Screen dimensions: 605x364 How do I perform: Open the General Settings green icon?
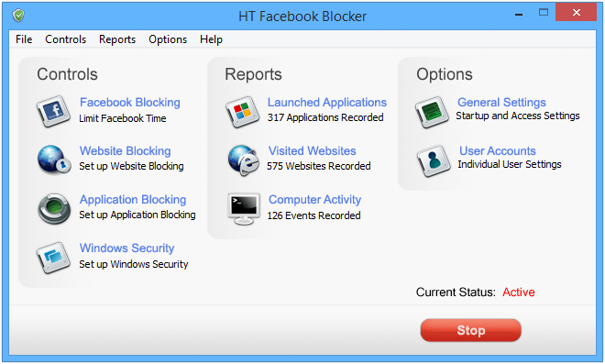432,112
